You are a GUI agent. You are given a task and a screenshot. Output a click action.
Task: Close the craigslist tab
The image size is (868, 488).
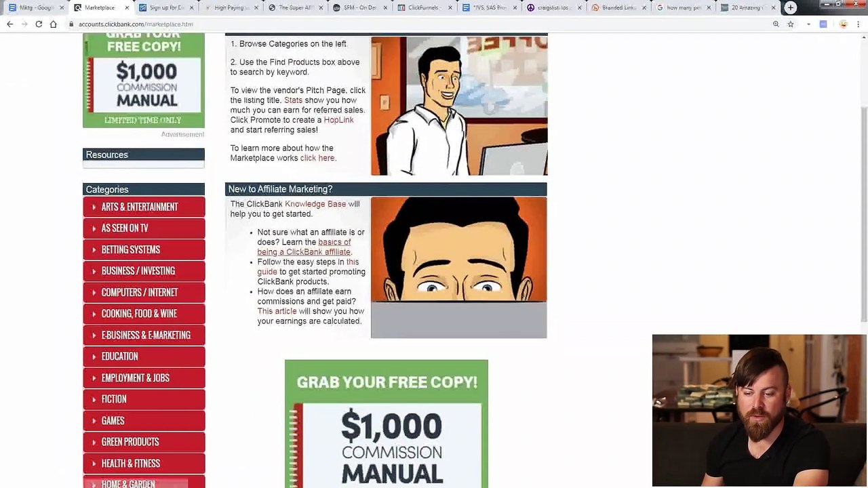tap(579, 7)
